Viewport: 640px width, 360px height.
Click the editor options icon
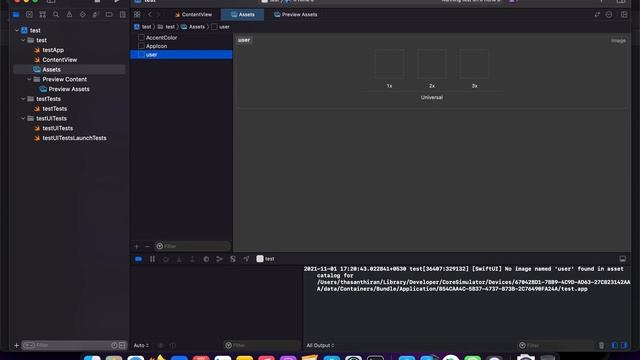click(609, 15)
